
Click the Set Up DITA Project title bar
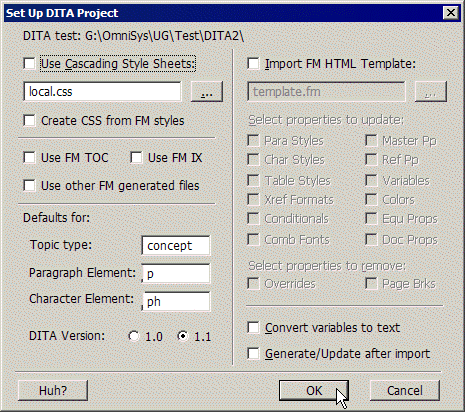tap(223, 13)
